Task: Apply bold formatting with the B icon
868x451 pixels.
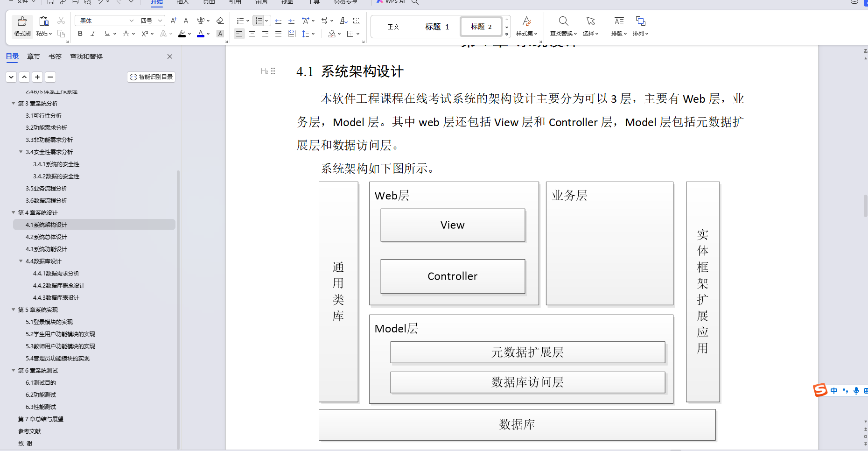Action: 80,34
